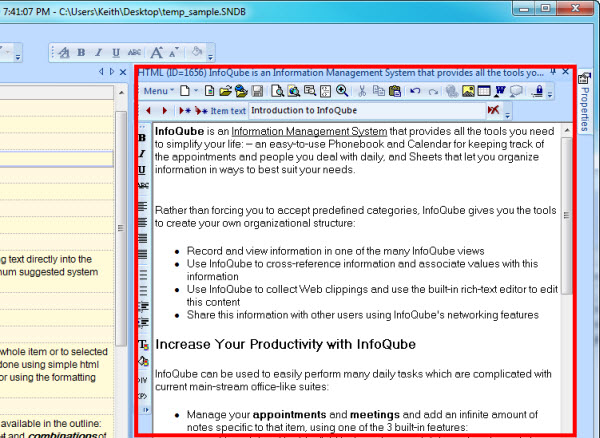The image size is (600, 438).
Task: Toggle Italic in the vertical editor toolbar
Action: [142, 154]
